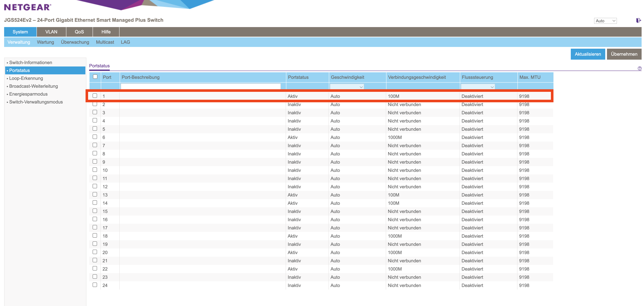Toggle the select-all ports checkbox in header

95,77
